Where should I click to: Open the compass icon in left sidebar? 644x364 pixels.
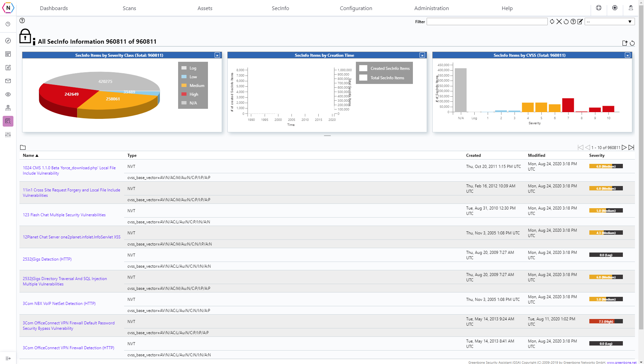pos(8,41)
